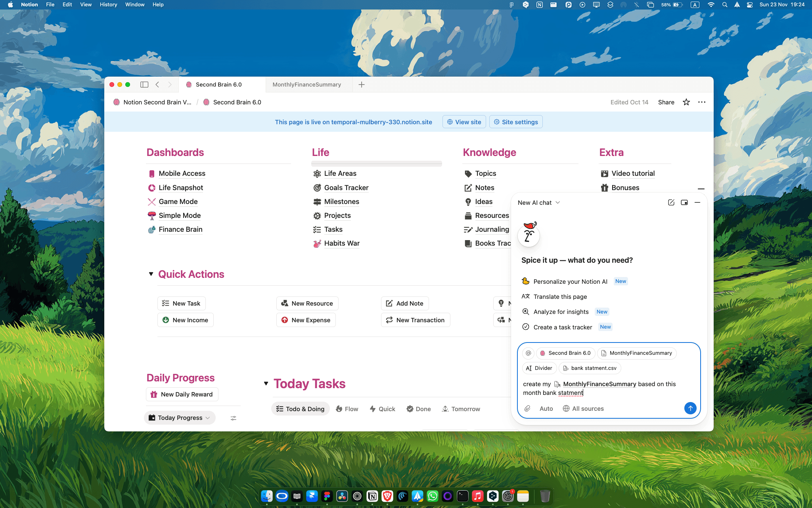
Task: Open the New AI chat dropdown
Action: [539, 202]
